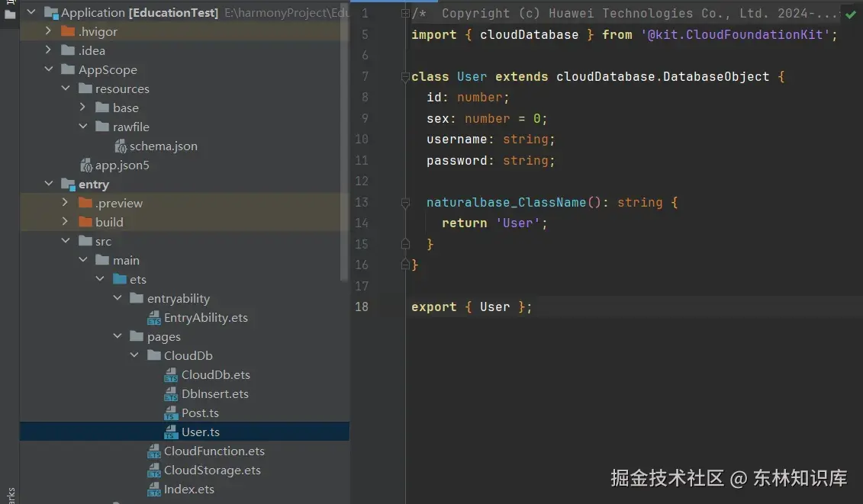Click the schema.json file icon
863x504 pixels.
[121, 146]
